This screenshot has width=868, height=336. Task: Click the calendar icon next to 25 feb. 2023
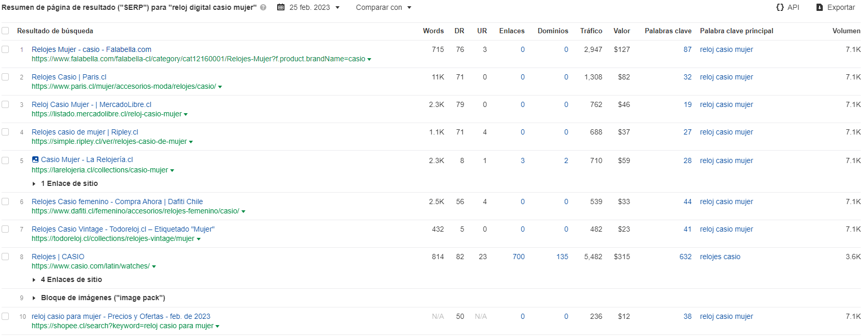pyautogui.click(x=281, y=7)
